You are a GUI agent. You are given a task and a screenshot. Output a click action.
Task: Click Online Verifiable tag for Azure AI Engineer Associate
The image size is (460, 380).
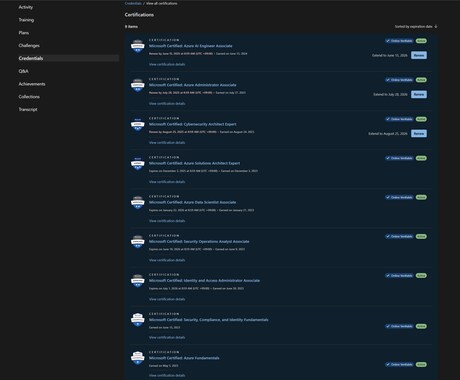399,41
